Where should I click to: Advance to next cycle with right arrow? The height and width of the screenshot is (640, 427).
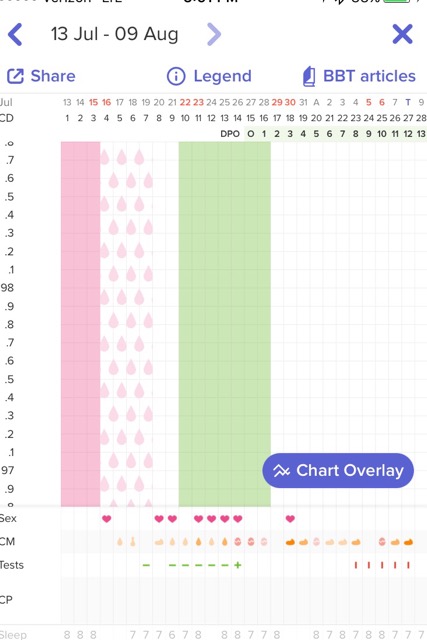coord(214,34)
